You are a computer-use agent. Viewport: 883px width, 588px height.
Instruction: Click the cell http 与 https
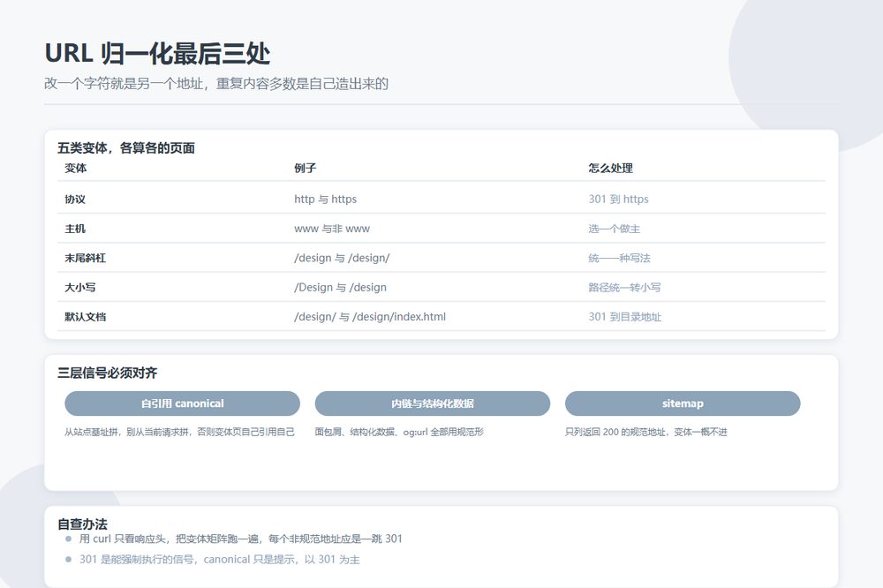326,199
